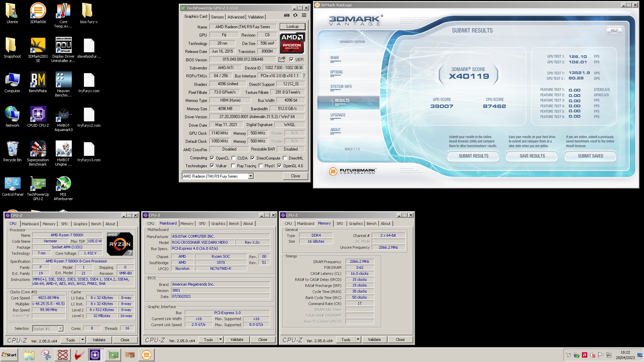Click CPU-Z taskbar icon
644x362 pixels.
point(95,355)
